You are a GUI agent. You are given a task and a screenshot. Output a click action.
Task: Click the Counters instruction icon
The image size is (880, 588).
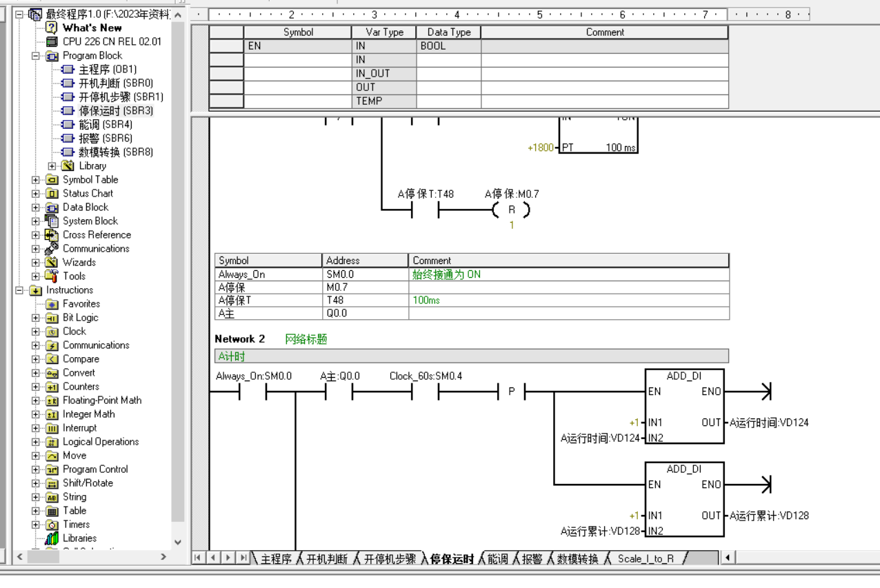tap(52, 386)
